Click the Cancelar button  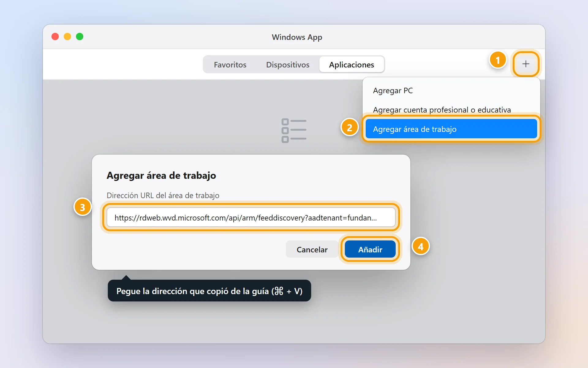(312, 249)
